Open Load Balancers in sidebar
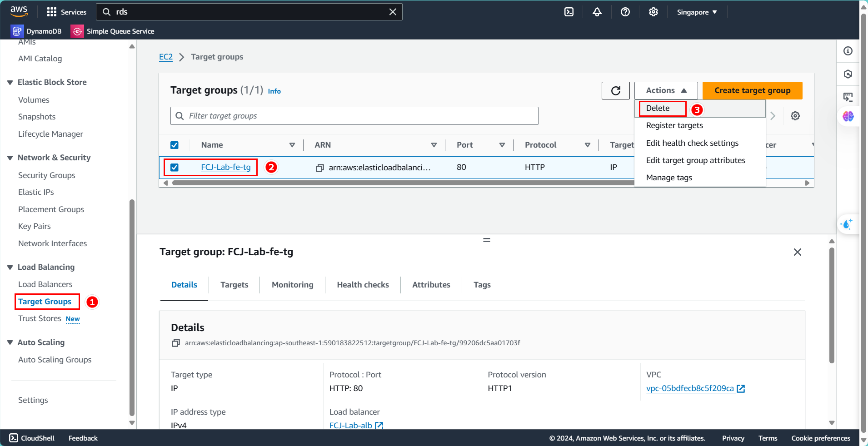 tap(45, 284)
